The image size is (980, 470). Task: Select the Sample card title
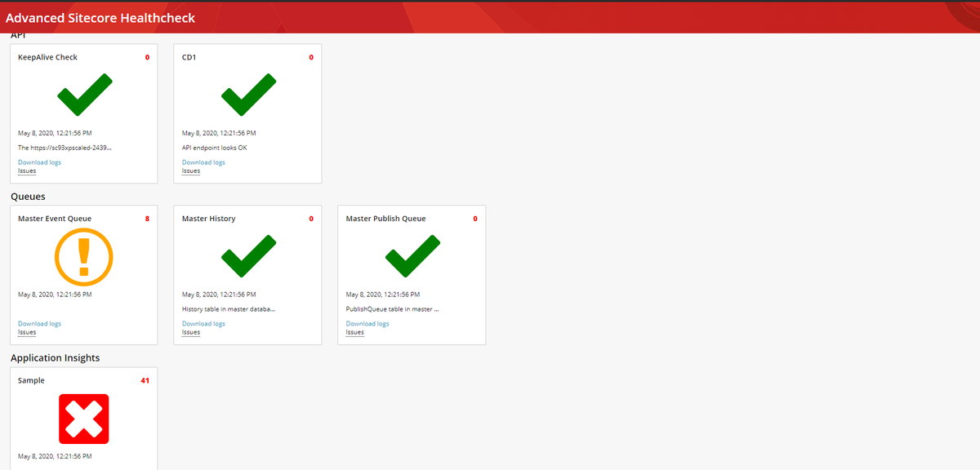(31, 381)
